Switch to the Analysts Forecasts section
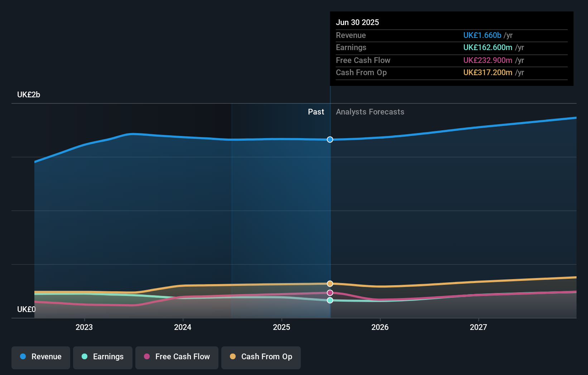 pyautogui.click(x=370, y=112)
